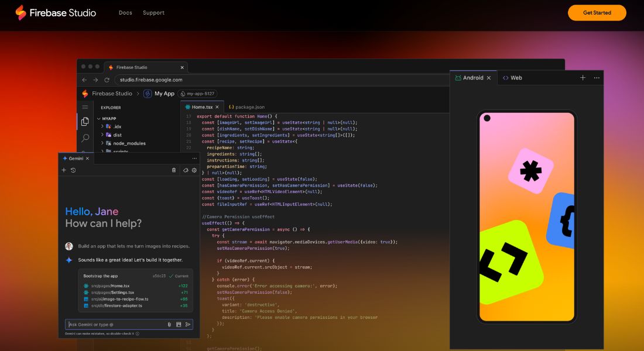
Task: Open the Search icon in activity bar
Action: [x=85, y=138]
